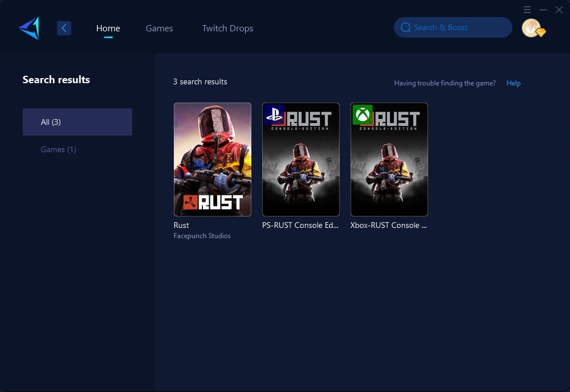
Task: Click 'Having trouble finding the game?' text
Action: pyautogui.click(x=445, y=83)
